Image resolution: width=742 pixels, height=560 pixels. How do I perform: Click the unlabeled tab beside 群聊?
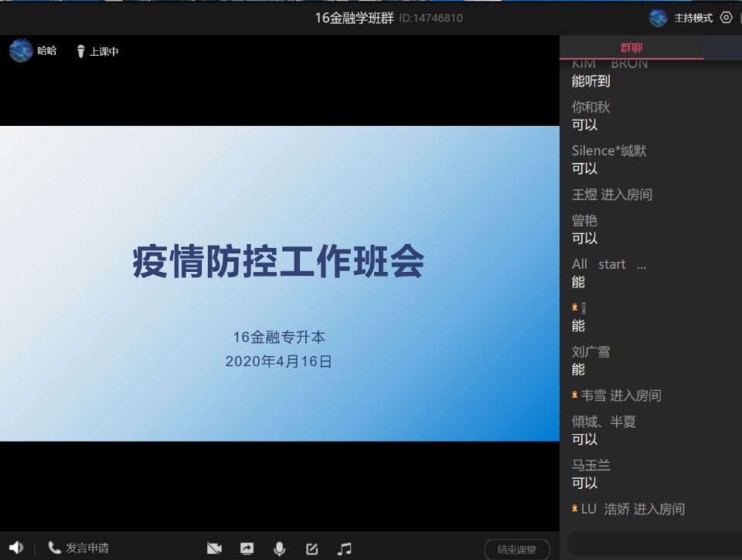[x=723, y=48]
